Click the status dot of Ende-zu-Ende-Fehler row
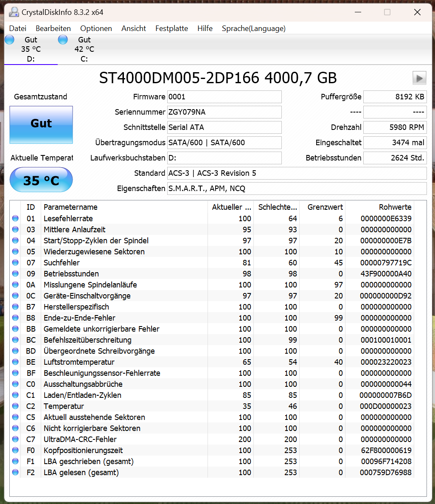 (x=15, y=318)
